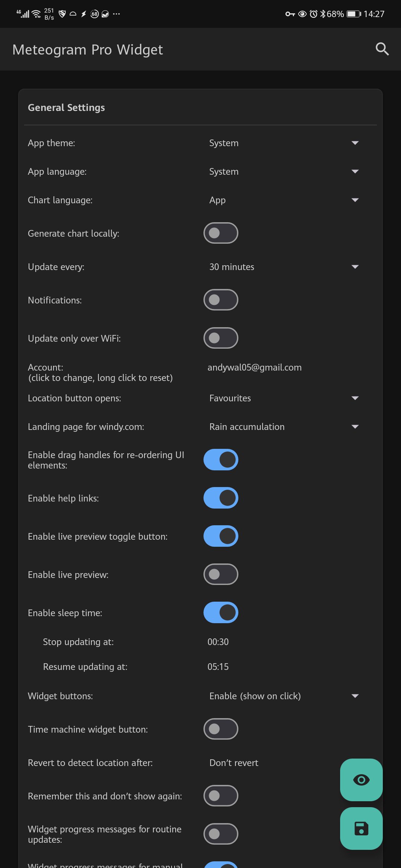Toggle Enable sleep time off

tap(221, 612)
